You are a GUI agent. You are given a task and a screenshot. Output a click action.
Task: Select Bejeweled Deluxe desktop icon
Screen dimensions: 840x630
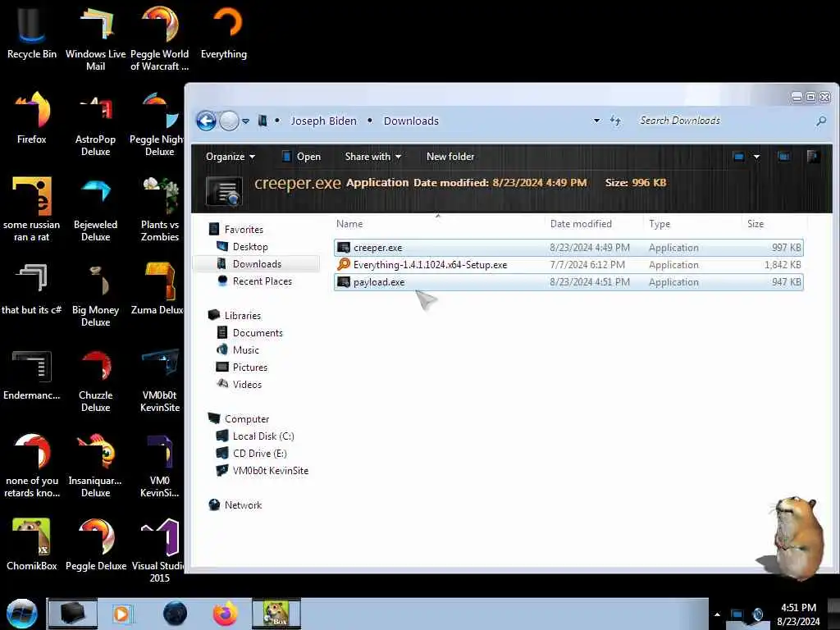[x=95, y=209]
